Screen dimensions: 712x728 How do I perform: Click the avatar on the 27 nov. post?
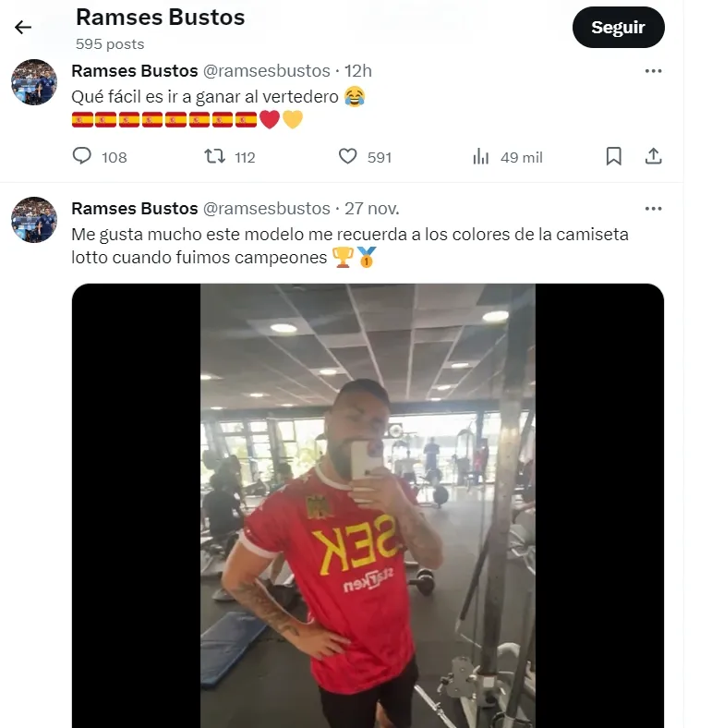(x=34, y=220)
